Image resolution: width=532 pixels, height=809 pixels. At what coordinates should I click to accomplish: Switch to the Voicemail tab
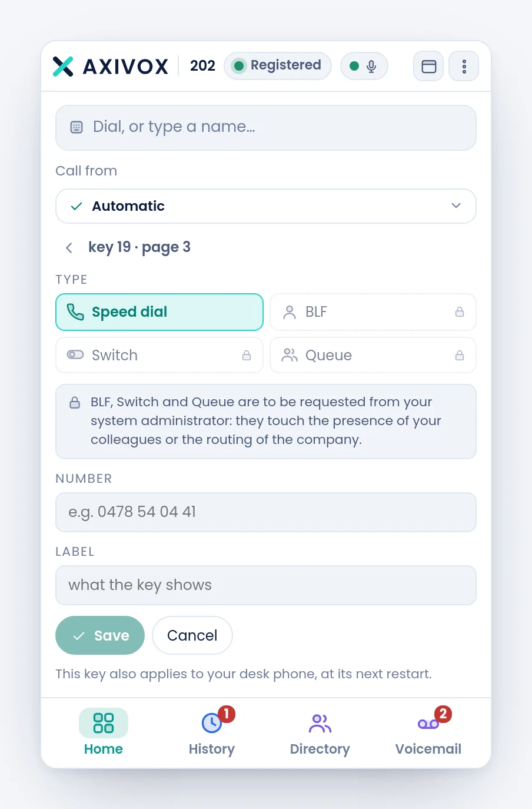click(x=428, y=734)
